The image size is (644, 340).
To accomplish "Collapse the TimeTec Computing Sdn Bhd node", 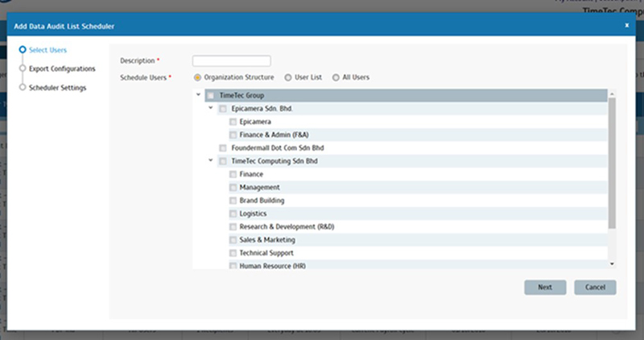I will (x=211, y=160).
